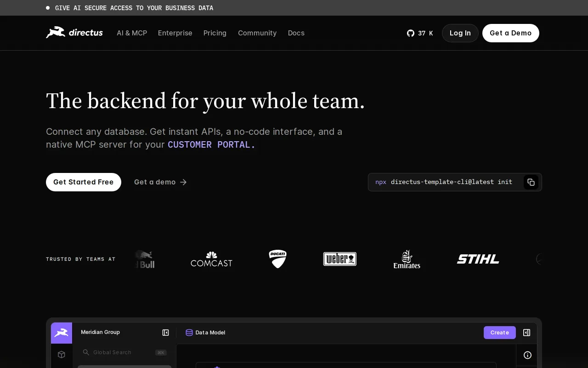588x368 pixels.
Task: Focus the Global Search field
Action: [x=124, y=352]
